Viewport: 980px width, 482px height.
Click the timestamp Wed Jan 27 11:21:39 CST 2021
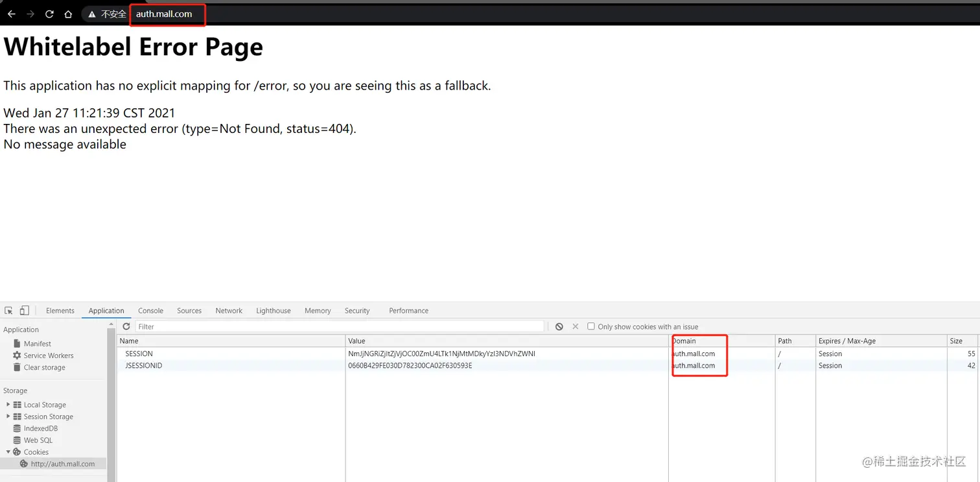(89, 113)
